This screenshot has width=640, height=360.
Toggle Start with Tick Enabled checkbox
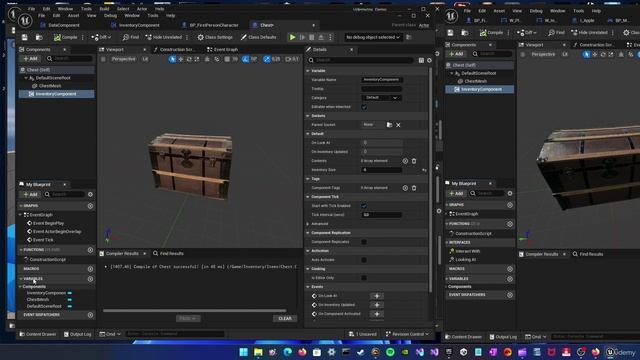[364, 206]
